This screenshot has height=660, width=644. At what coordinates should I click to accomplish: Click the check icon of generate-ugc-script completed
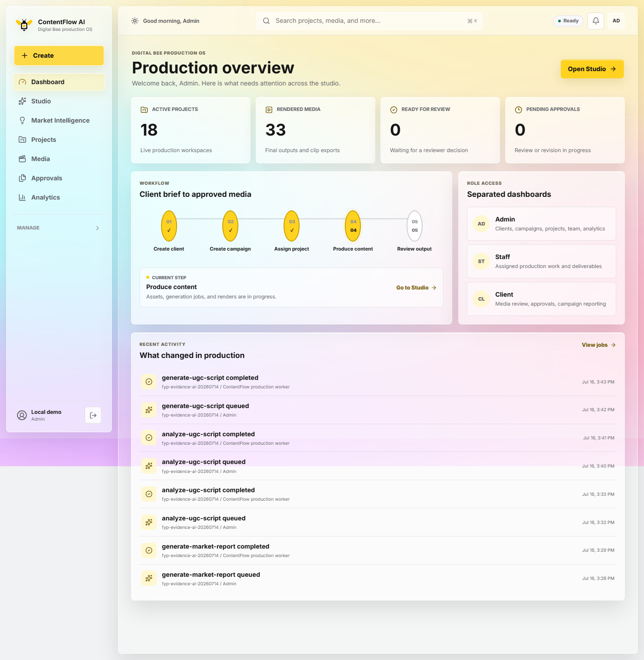(149, 382)
